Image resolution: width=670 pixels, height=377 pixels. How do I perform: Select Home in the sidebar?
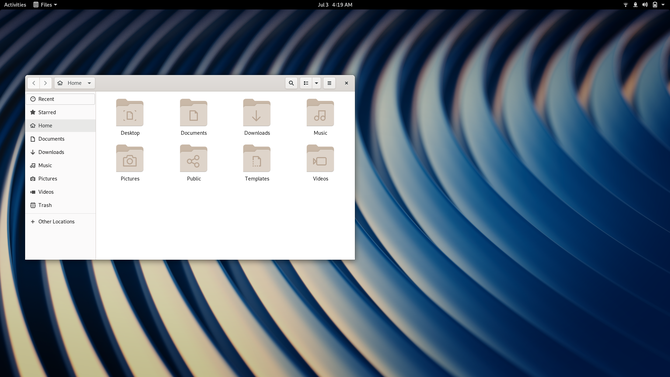(x=60, y=125)
